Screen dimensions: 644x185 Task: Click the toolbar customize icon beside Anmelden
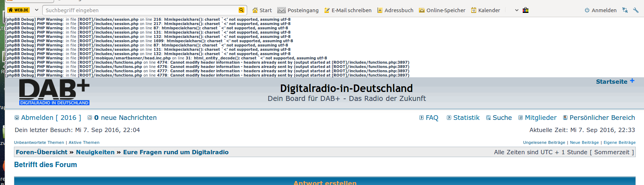[625, 10]
